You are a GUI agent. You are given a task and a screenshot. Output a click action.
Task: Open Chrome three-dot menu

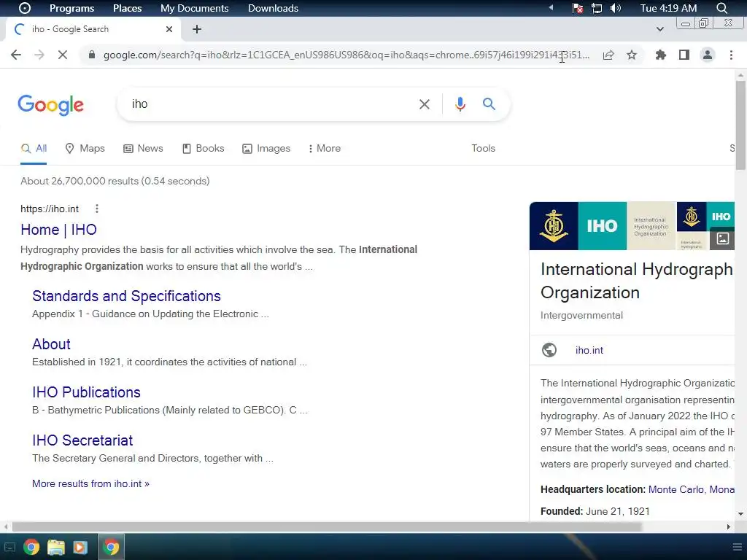731,55
